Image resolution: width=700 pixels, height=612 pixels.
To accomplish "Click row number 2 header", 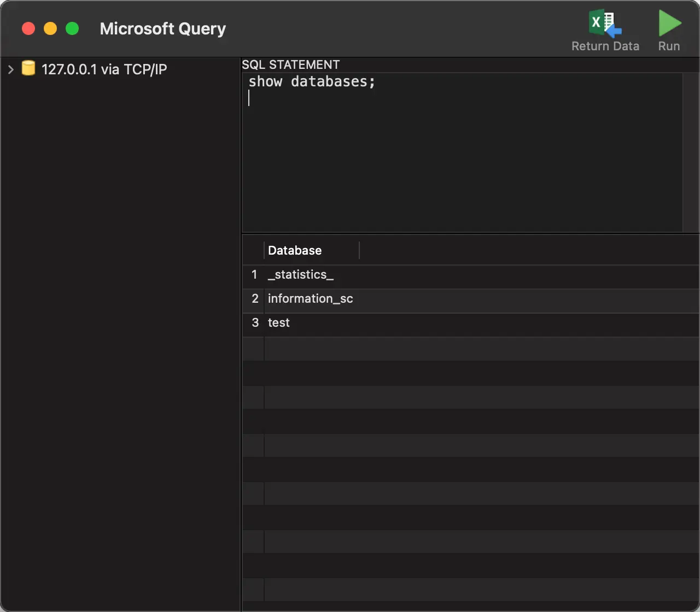I will click(x=254, y=298).
